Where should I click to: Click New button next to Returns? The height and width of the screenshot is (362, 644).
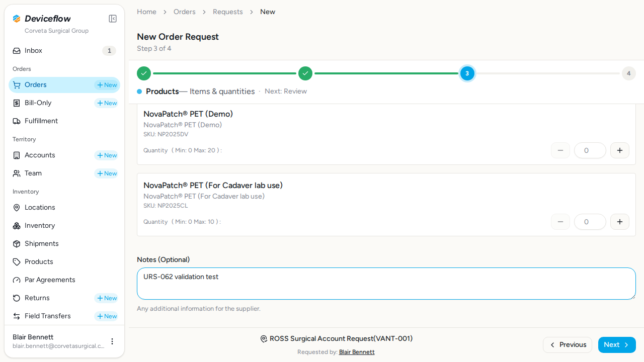click(x=107, y=298)
